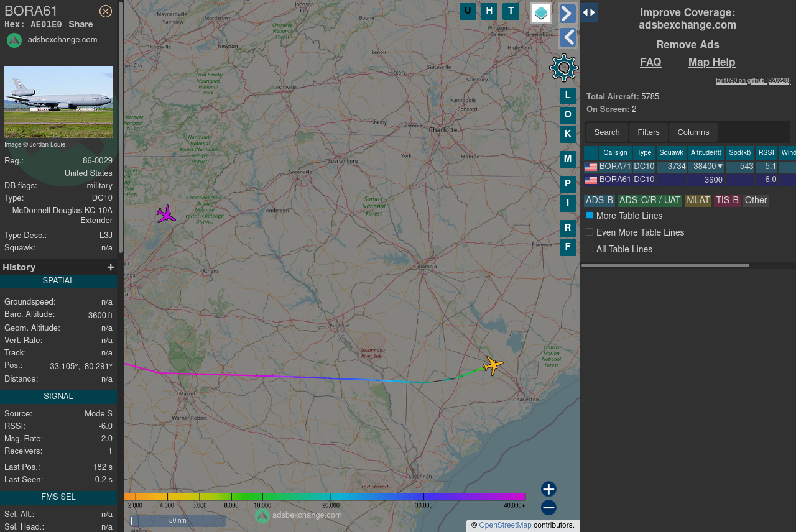Click the right chevron sidebar button
Image resolution: width=796 pixels, height=532 pixels.
coord(568,13)
